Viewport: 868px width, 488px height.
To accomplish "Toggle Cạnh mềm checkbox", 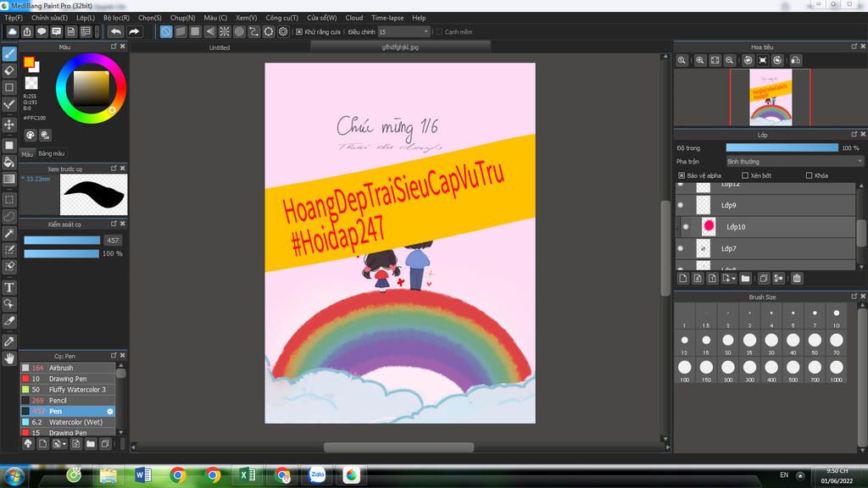I will [439, 31].
